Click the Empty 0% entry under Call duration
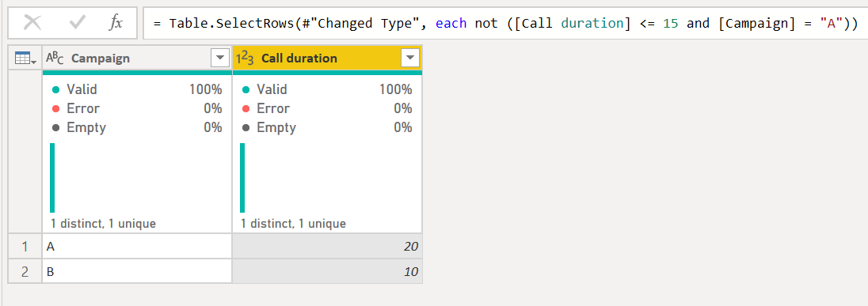Screen dimensions: 868x306 click(327, 127)
